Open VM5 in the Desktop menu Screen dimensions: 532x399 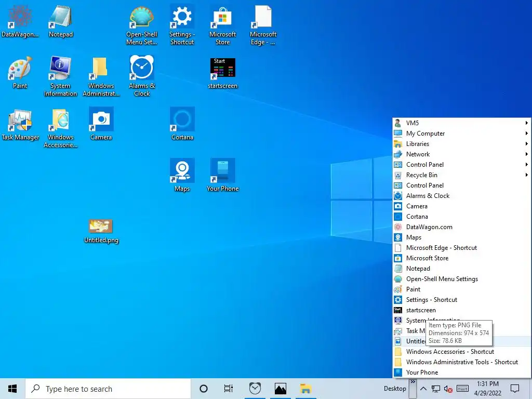click(x=461, y=123)
